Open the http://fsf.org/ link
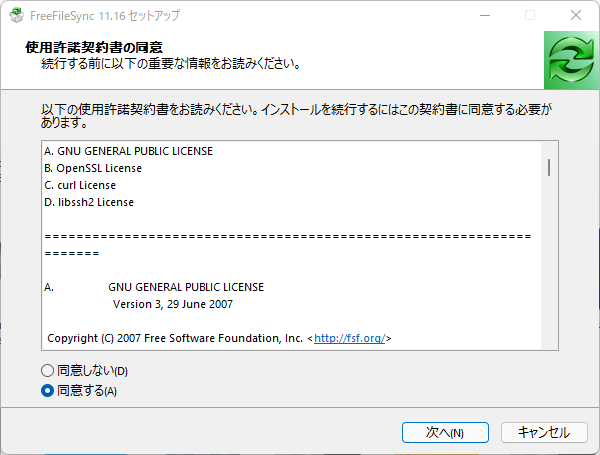600x455 pixels. 349,338
